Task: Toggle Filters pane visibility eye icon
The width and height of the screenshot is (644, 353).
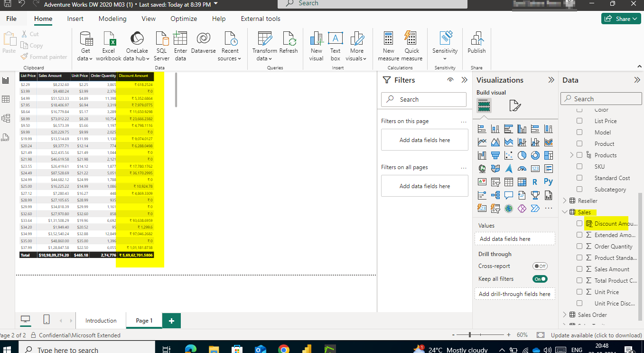Action: tap(450, 80)
